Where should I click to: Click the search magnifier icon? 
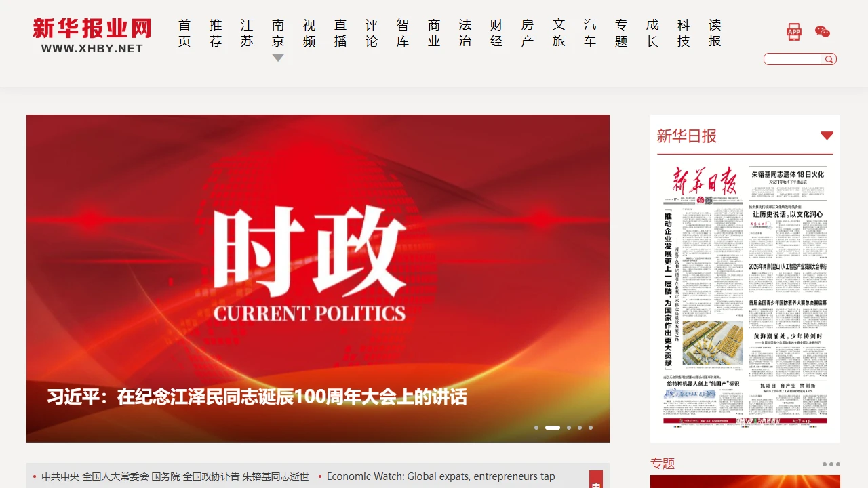829,60
